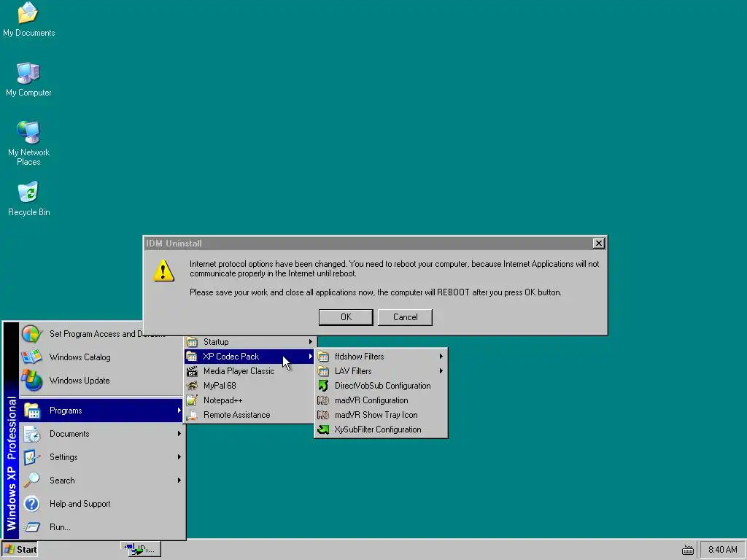Close the IDM Uninstall dialog

click(x=599, y=244)
